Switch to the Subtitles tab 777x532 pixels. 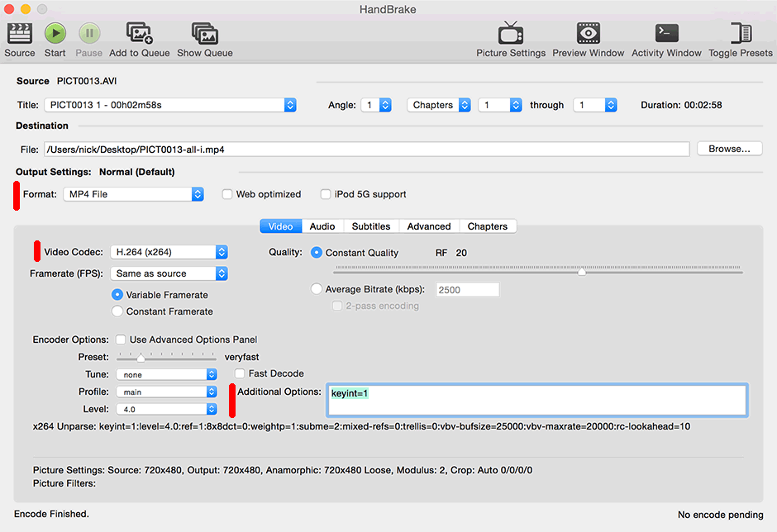click(371, 226)
